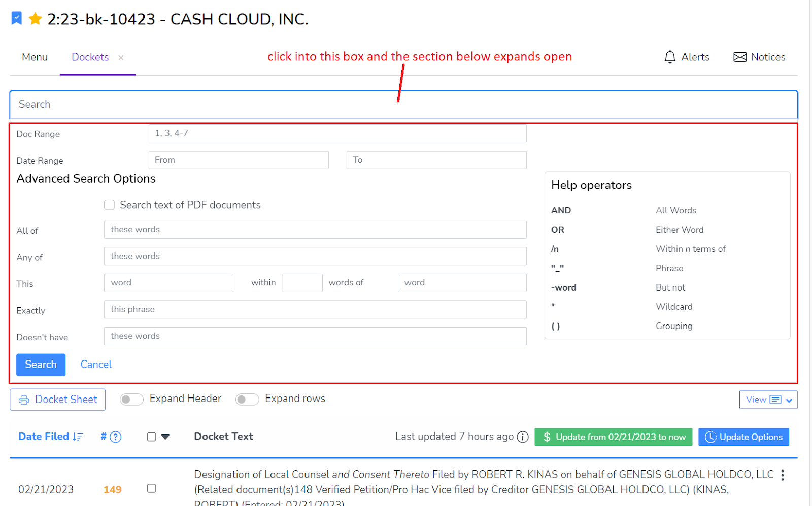Open Notices via the envelope icon

[x=740, y=57]
